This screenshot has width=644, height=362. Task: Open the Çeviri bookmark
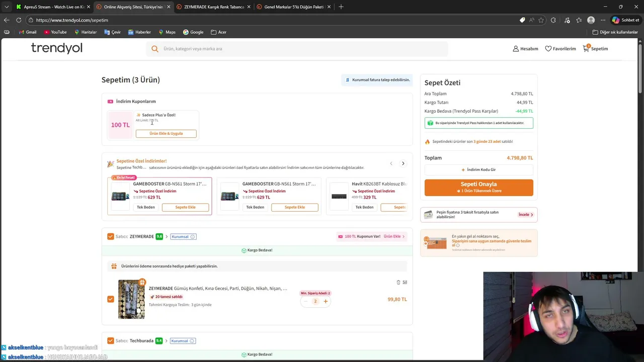[x=113, y=32]
